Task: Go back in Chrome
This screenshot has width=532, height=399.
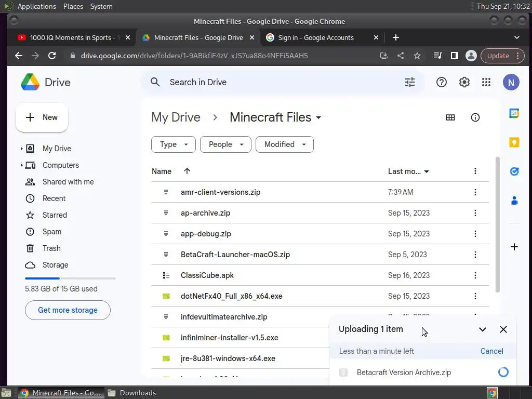Action: pos(19,56)
